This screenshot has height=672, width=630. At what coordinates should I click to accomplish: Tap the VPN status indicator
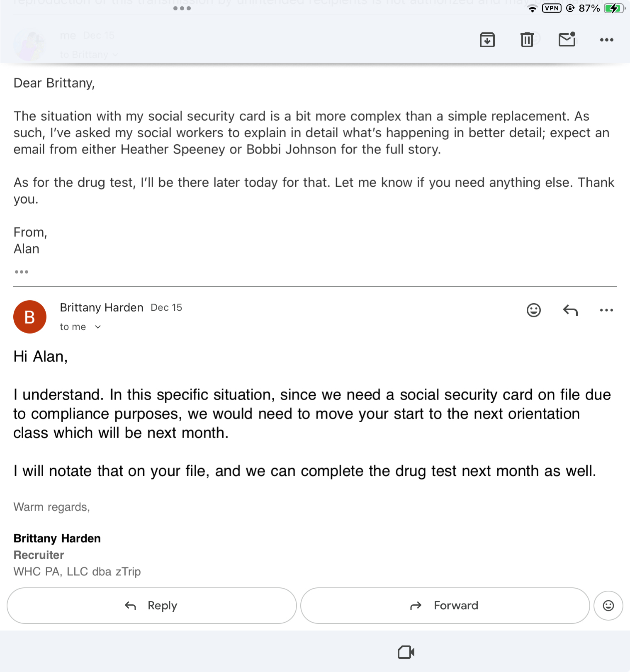pyautogui.click(x=552, y=8)
